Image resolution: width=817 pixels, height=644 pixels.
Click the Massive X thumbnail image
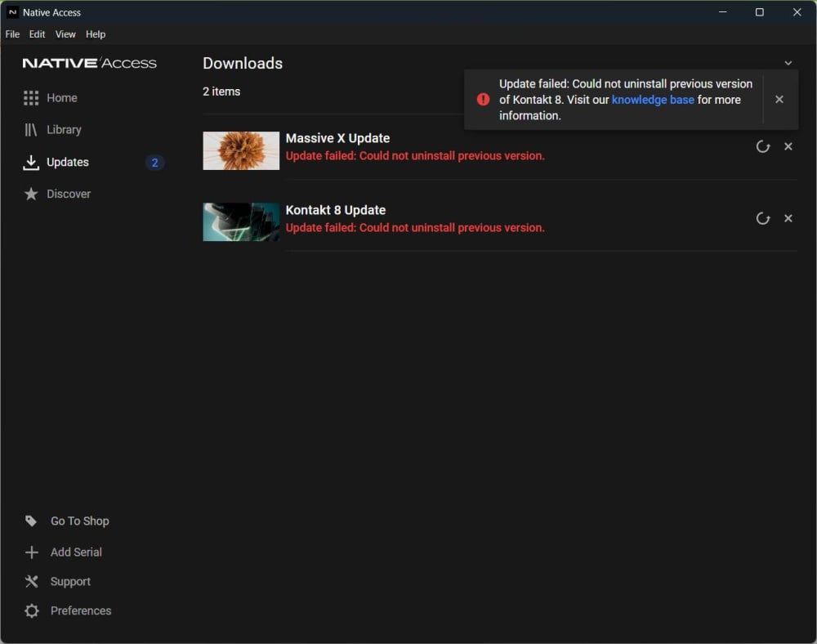[x=241, y=150]
